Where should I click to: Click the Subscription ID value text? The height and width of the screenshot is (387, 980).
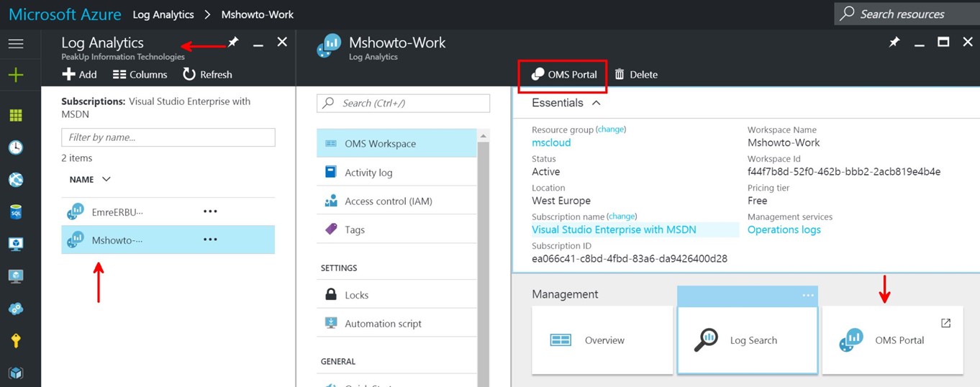[630, 258]
